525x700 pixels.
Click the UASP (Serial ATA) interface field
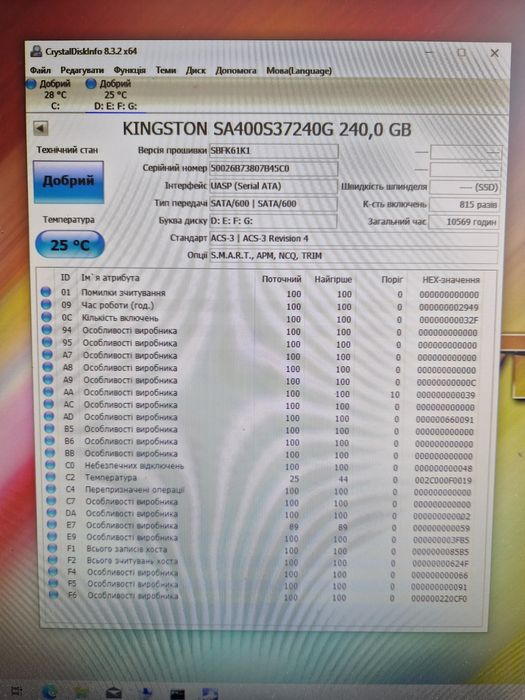(274, 186)
